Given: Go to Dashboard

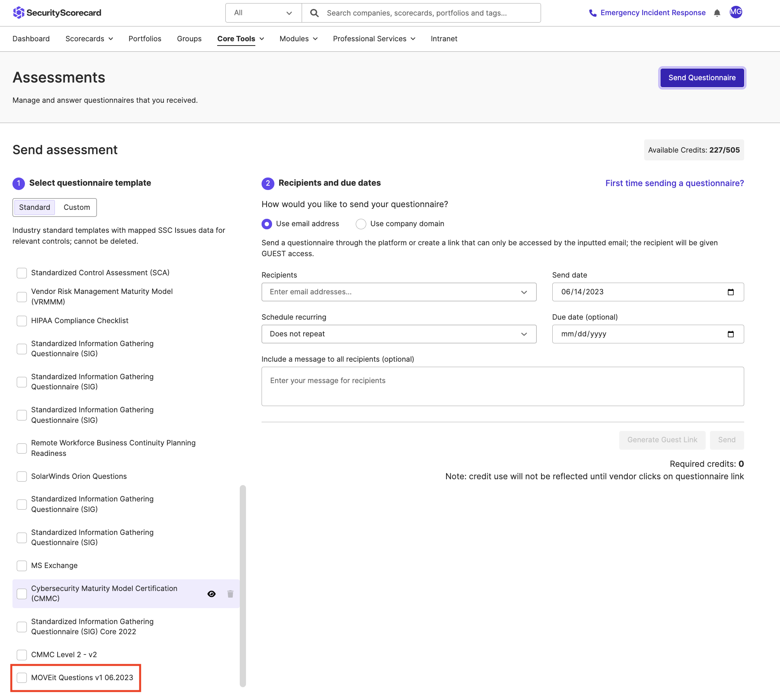Looking at the screenshot, I should [31, 39].
